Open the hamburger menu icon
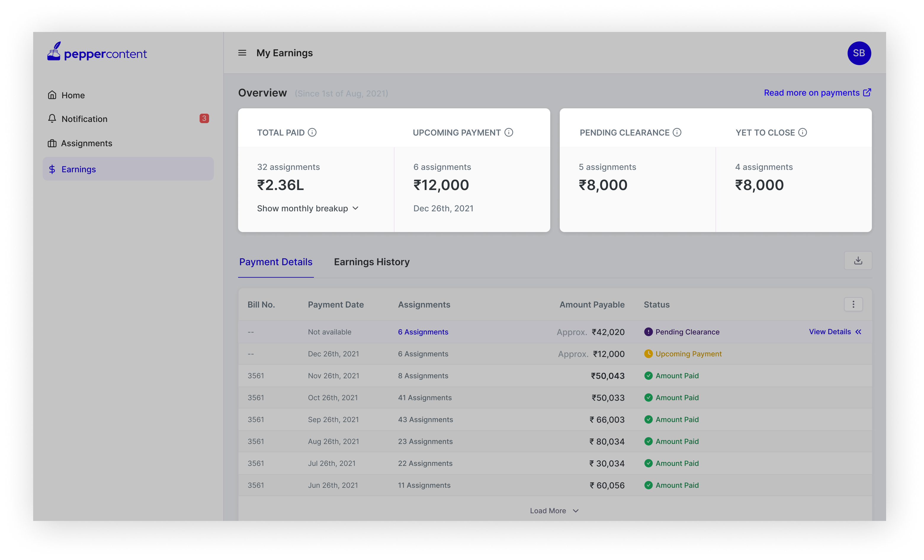 (x=242, y=53)
